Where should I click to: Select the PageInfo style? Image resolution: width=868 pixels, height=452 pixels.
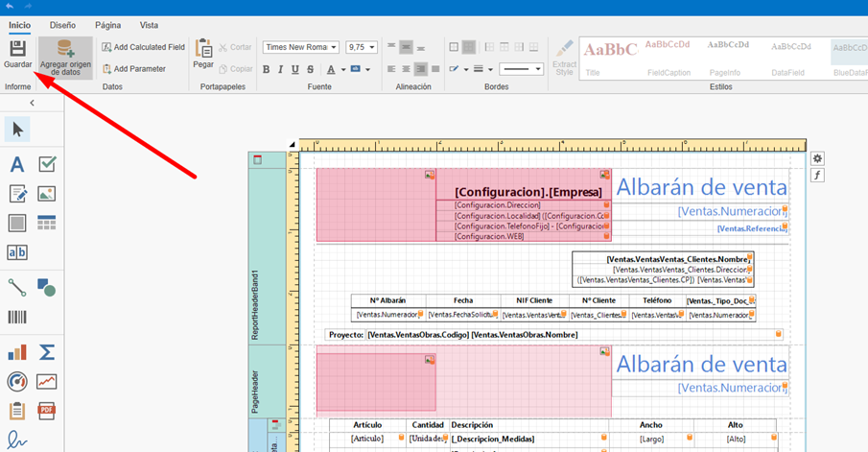pos(728,59)
